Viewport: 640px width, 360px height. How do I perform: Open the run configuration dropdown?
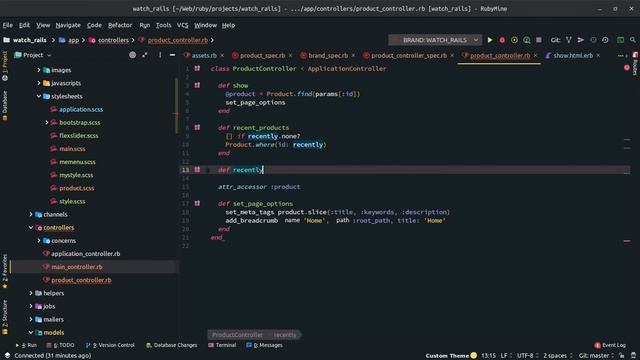476,40
